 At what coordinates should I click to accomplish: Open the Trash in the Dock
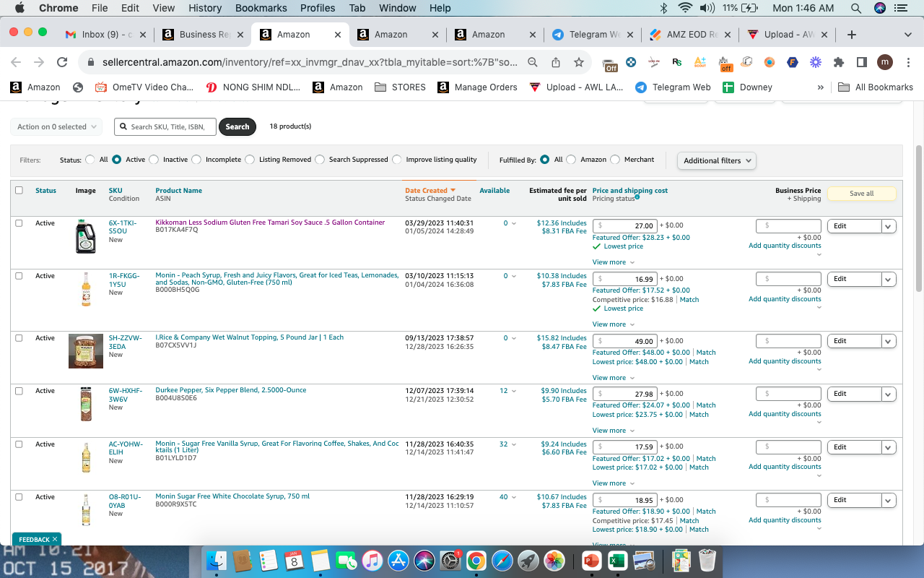coord(707,560)
